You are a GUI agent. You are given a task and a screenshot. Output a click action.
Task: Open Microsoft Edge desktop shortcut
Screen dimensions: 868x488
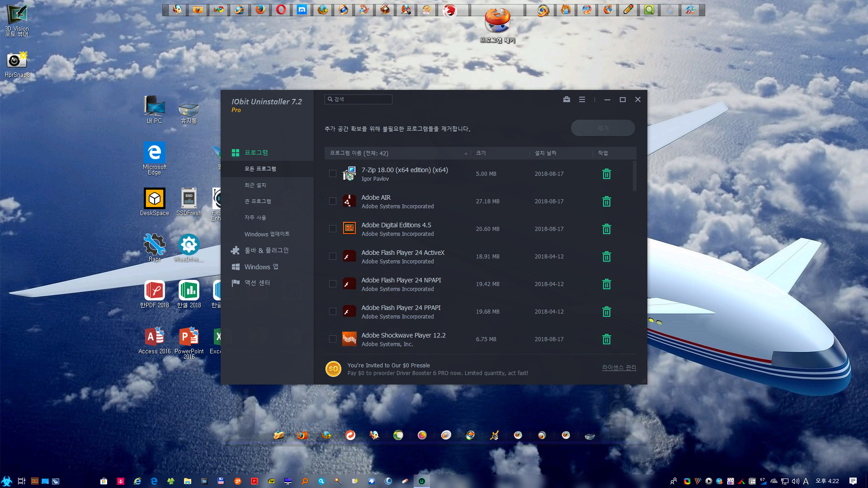[x=154, y=158]
